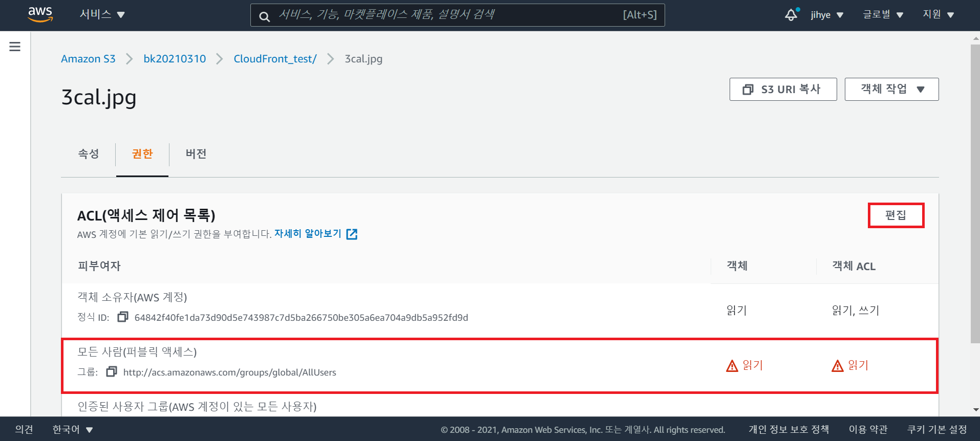980x441 pixels.
Task: Copy the AllUsers group URI
Action: click(x=111, y=372)
